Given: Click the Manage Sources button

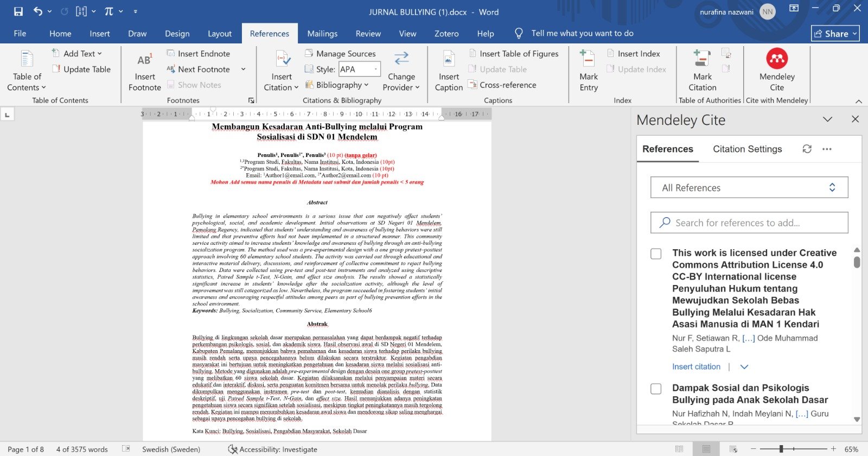Looking at the screenshot, I should pos(340,53).
